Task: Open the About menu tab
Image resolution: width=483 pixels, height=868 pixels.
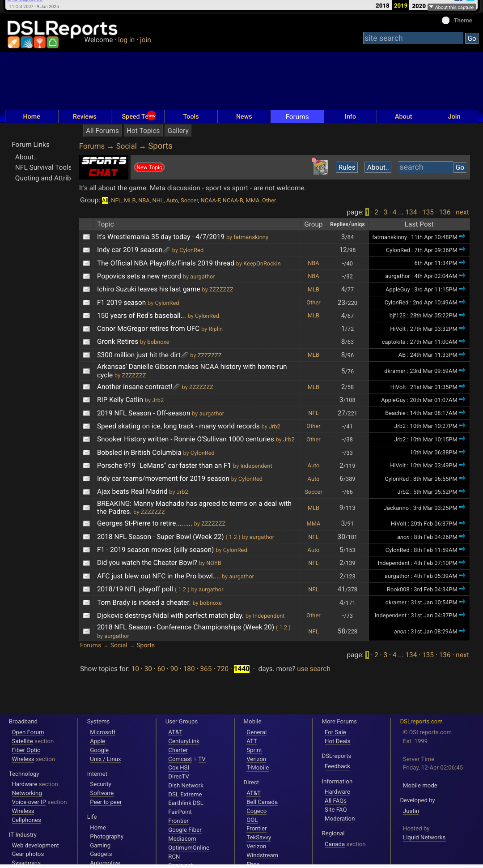Action: tap(403, 116)
